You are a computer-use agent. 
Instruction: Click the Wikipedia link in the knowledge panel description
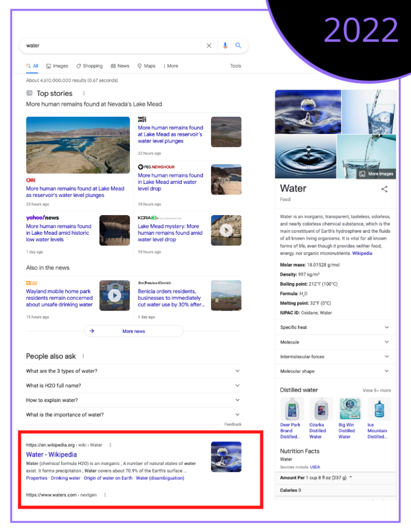[x=362, y=253]
